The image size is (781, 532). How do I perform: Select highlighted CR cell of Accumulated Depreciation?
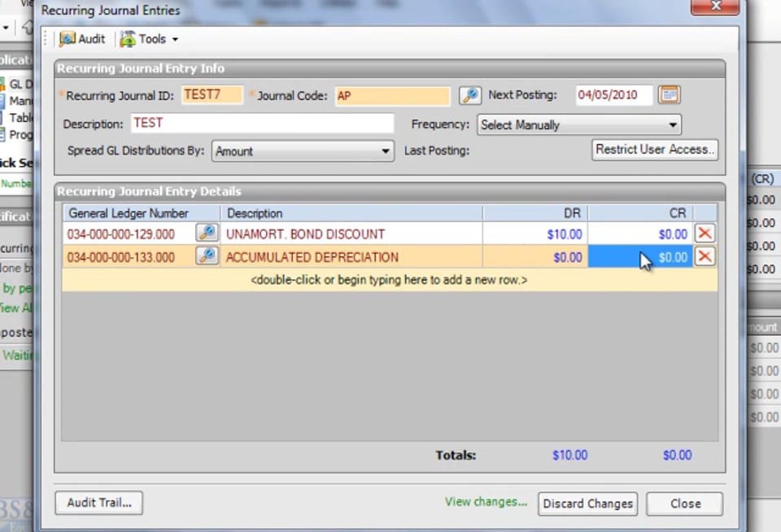(x=640, y=257)
